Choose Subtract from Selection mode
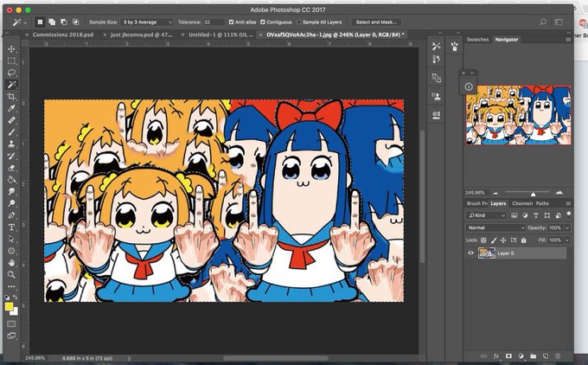 (64, 22)
